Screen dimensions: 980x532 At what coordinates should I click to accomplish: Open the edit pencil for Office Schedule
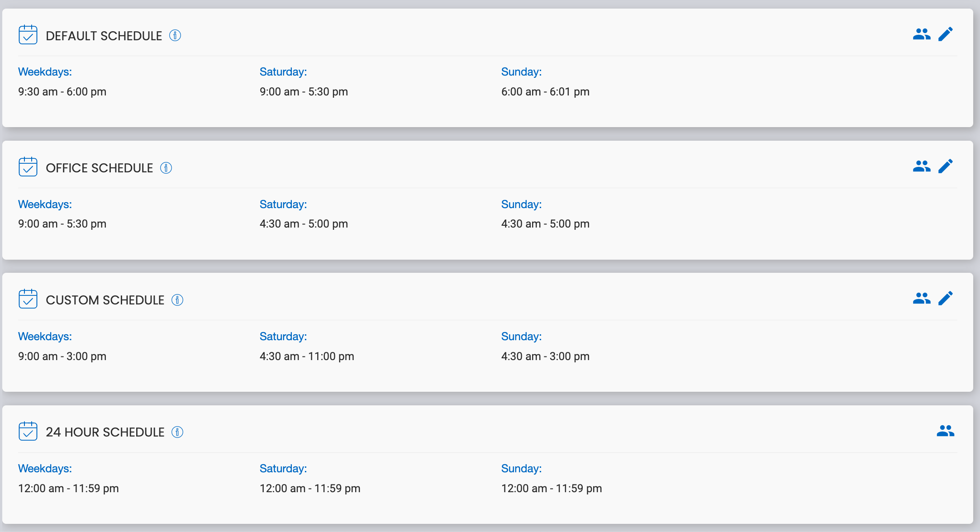pyautogui.click(x=946, y=166)
